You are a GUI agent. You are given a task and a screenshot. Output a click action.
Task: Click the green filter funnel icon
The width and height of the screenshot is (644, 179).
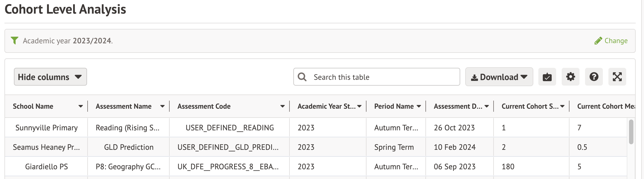14,41
